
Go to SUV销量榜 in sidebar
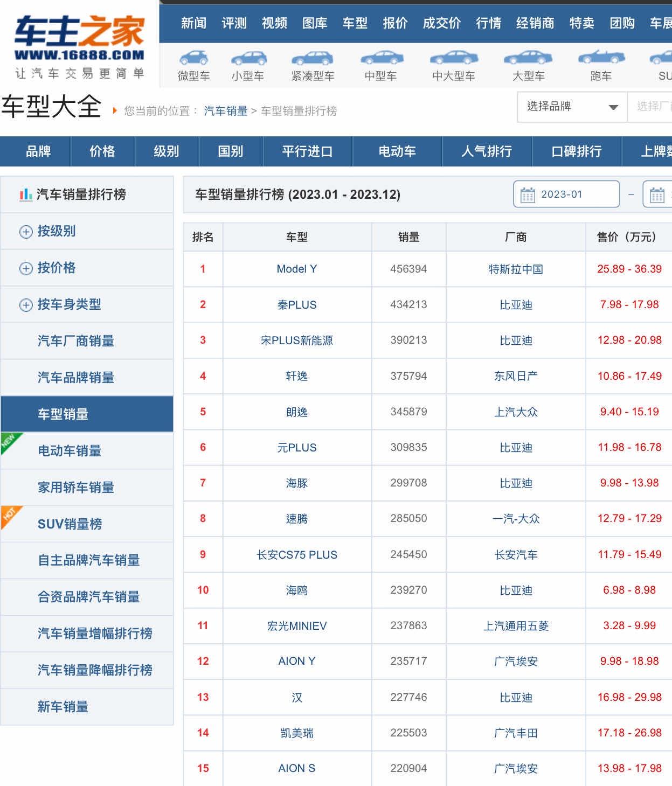click(70, 524)
